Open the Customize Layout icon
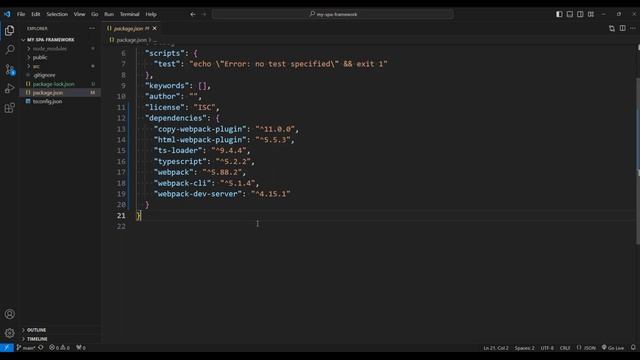This screenshot has height=360, width=640. 591,14
